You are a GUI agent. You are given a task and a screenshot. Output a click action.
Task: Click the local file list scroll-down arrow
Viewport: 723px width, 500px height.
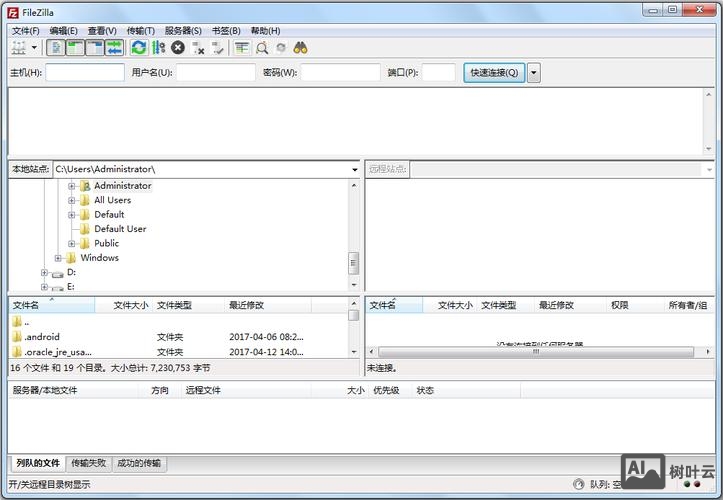click(354, 352)
